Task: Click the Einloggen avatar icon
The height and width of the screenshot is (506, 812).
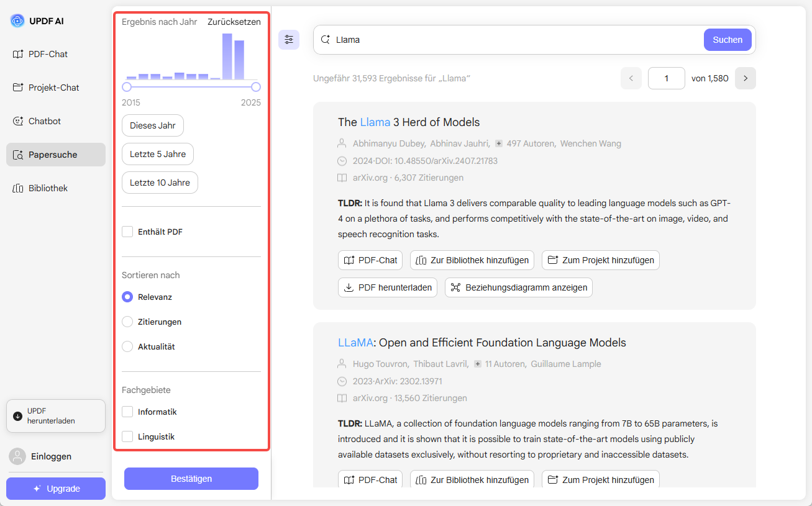Action: (x=17, y=456)
